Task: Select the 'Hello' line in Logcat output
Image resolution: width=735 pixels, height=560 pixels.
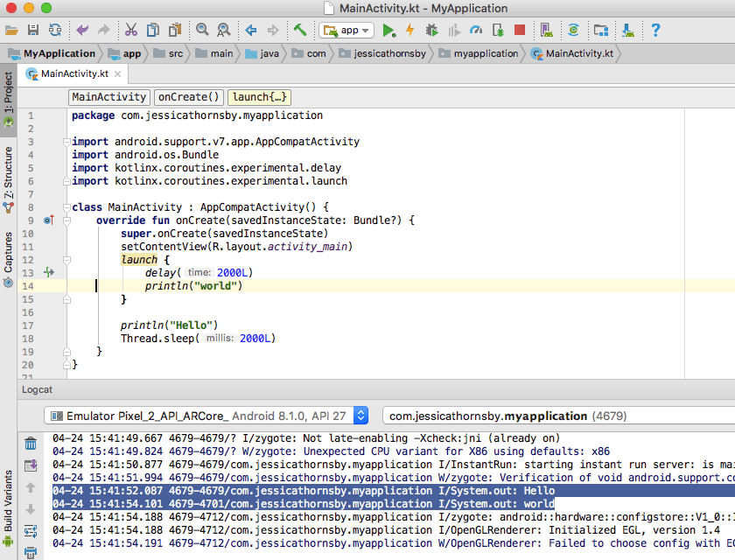Action: pos(306,491)
